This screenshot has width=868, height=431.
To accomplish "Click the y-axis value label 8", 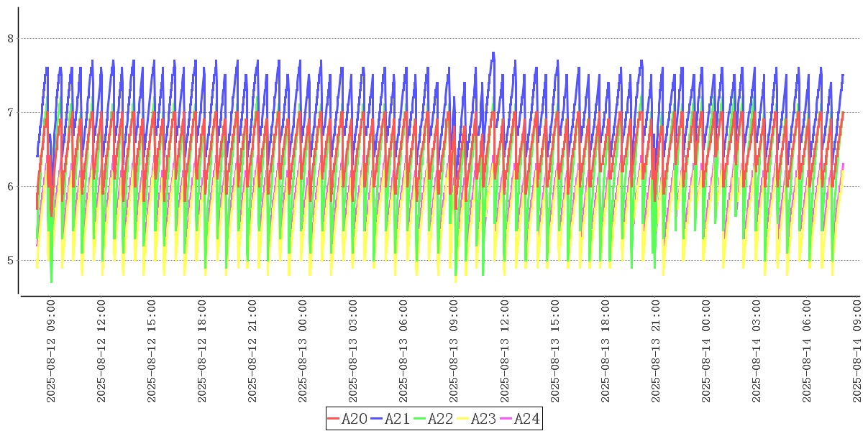I will 11,39.
